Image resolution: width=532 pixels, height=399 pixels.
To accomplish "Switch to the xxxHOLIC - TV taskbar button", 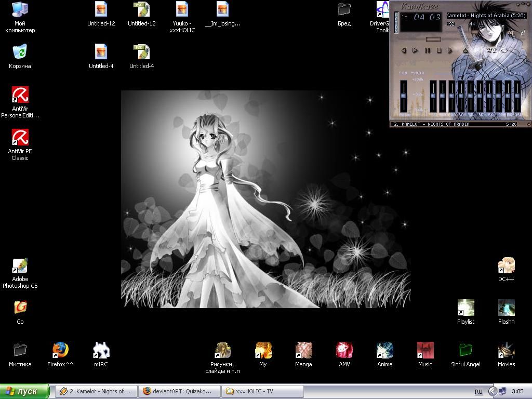I will pyautogui.click(x=262, y=391).
